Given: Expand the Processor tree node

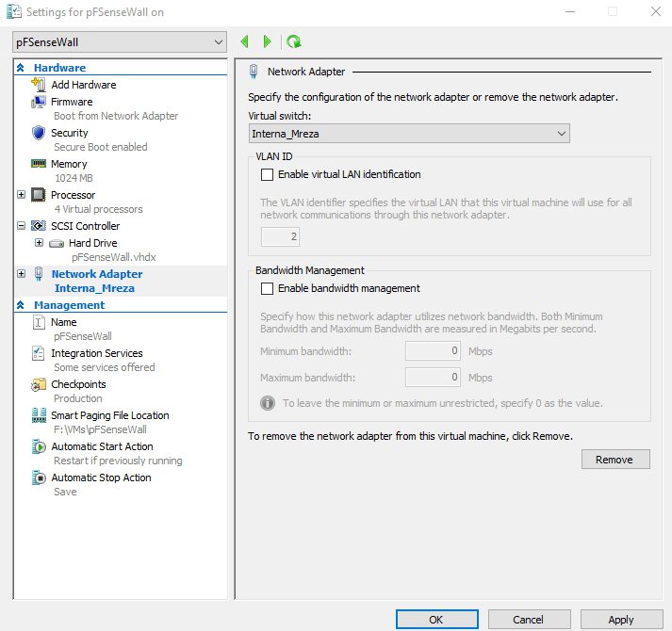Looking at the screenshot, I should pos(22,195).
